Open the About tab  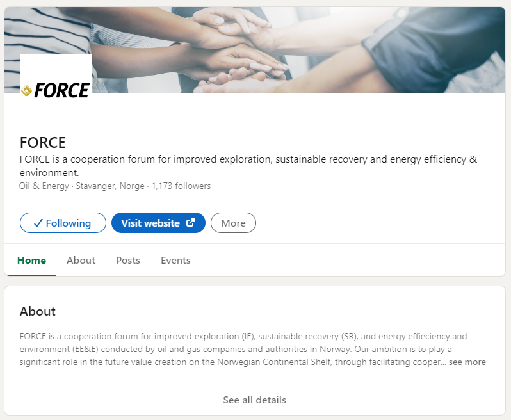click(81, 261)
